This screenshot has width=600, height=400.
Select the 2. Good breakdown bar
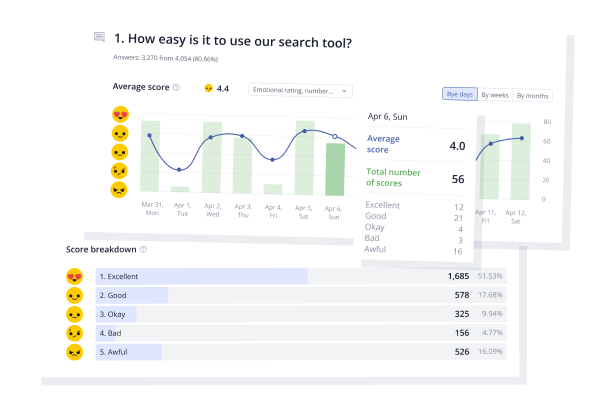[x=132, y=295]
